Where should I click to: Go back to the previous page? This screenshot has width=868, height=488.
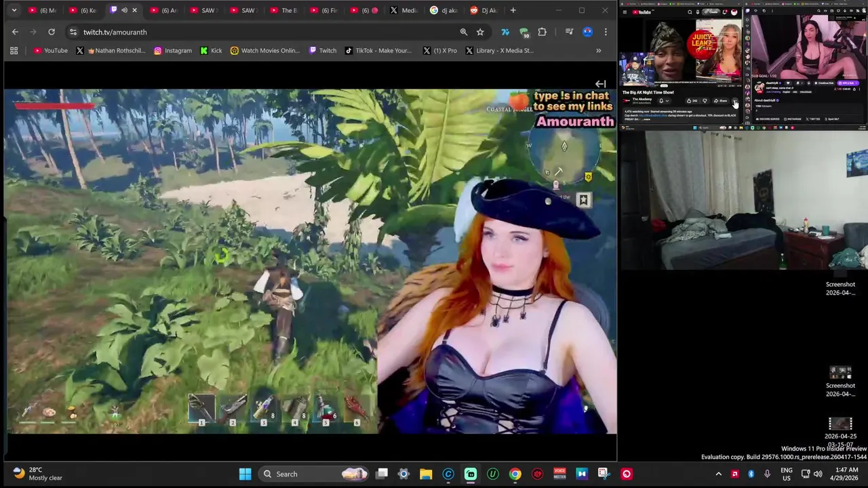(15, 32)
